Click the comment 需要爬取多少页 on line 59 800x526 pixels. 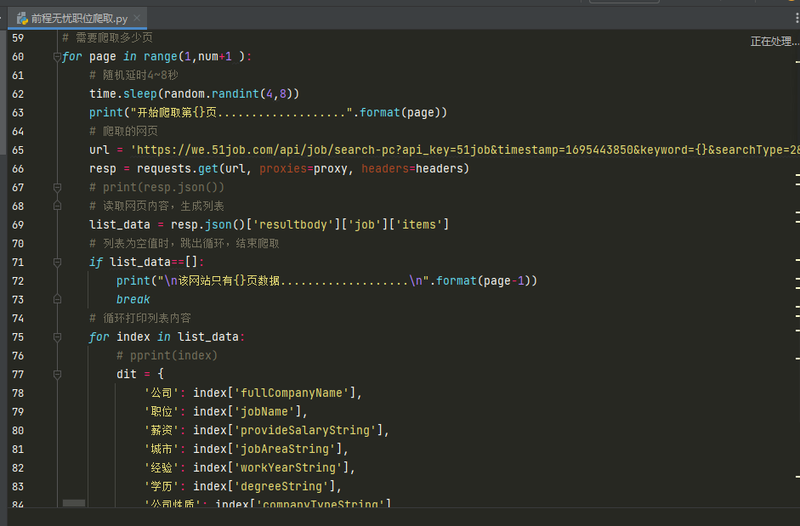pyautogui.click(x=107, y=38)
